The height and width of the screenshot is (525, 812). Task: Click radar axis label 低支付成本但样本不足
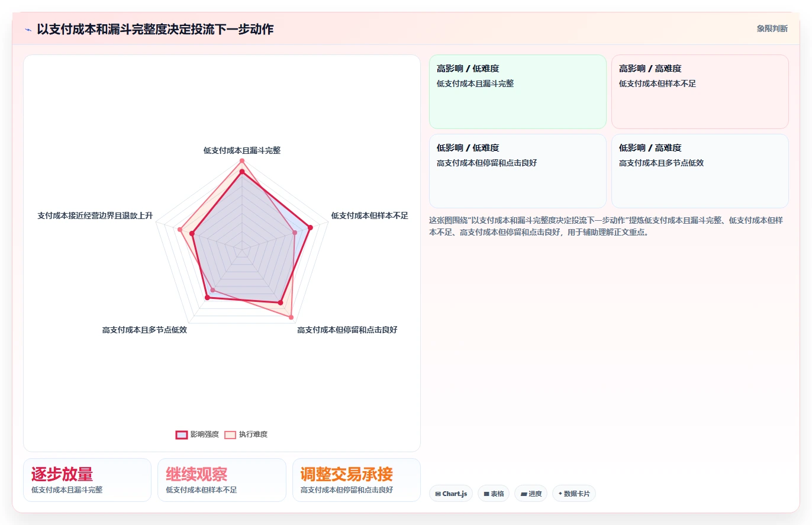tap(369, 215)
